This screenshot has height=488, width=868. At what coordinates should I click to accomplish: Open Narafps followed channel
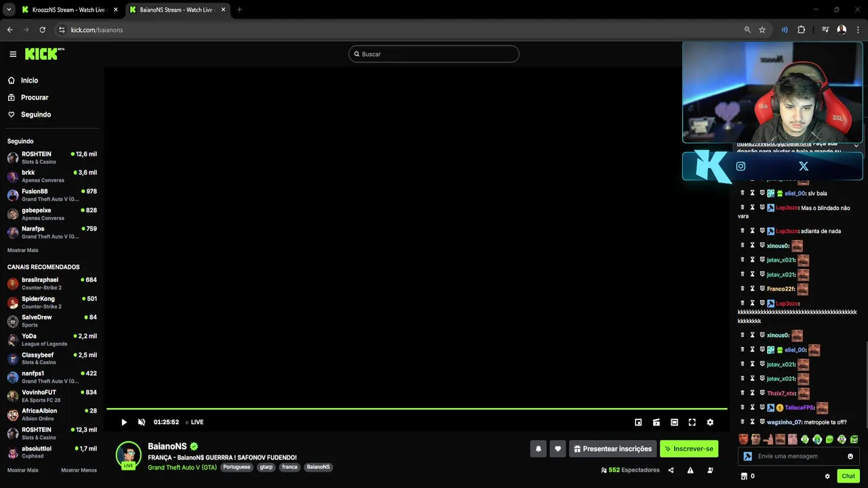52,232
